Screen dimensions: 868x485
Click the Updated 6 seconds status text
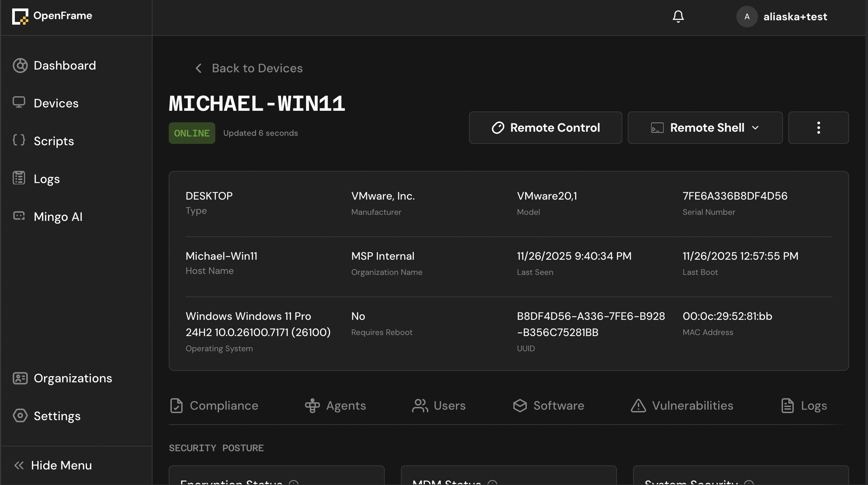click(x=261, y=133)
